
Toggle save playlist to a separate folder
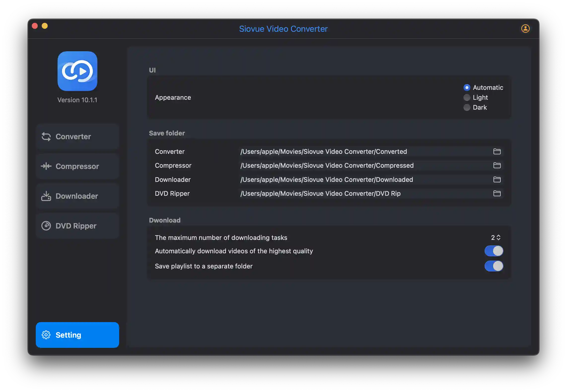(494, 266)
